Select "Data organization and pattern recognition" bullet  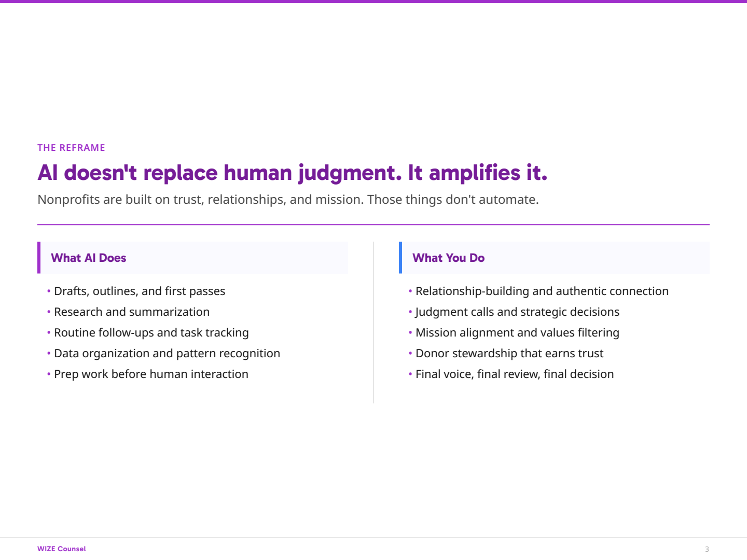click(167, 354)
